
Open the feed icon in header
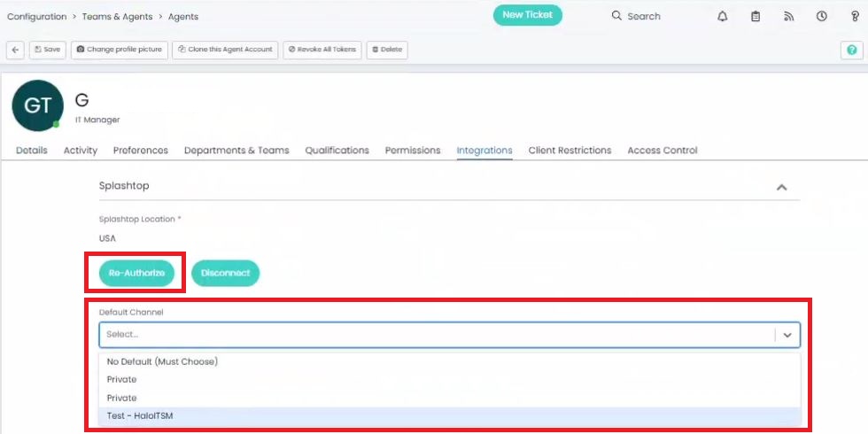pos(789,17)
